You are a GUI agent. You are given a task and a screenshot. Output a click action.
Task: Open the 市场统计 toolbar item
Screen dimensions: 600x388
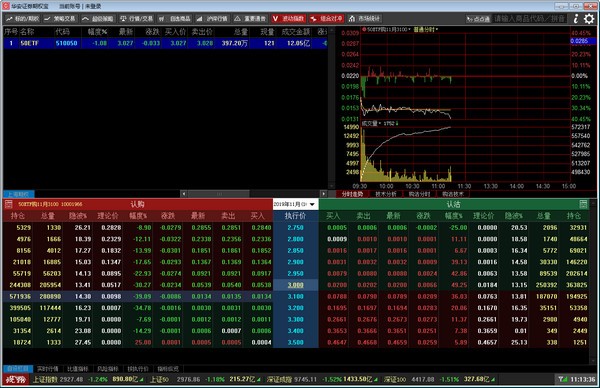(x=364, y=18)
